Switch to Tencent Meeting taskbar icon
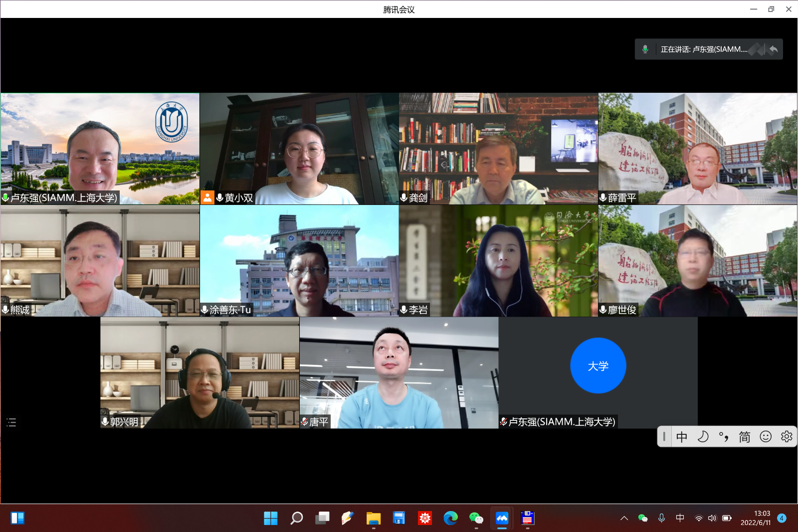The width and height of the screenshot is (798, 532). pyautogui.click(x=502, y=518)
